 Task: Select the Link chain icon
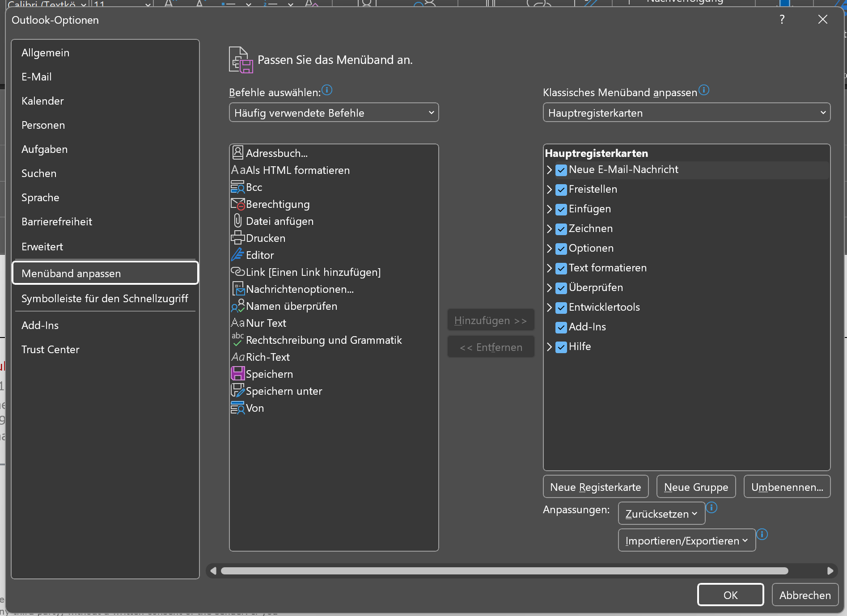click(238, 272)
